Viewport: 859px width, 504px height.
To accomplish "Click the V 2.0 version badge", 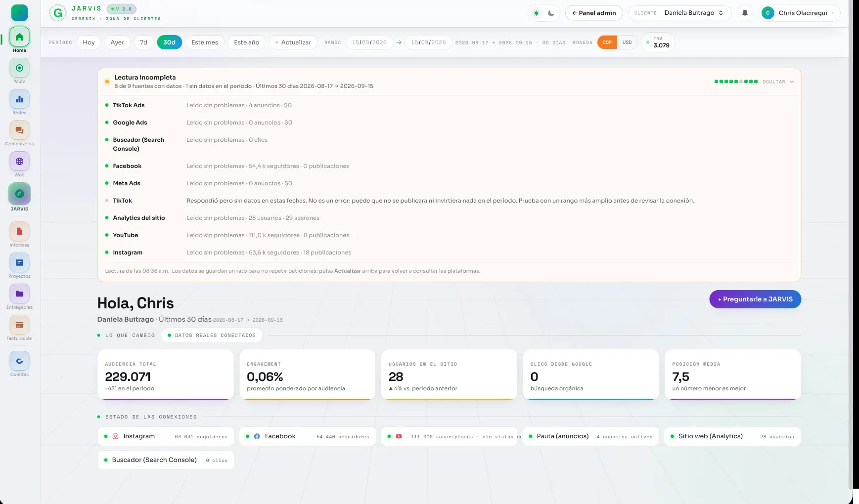I will pos(121,9).
